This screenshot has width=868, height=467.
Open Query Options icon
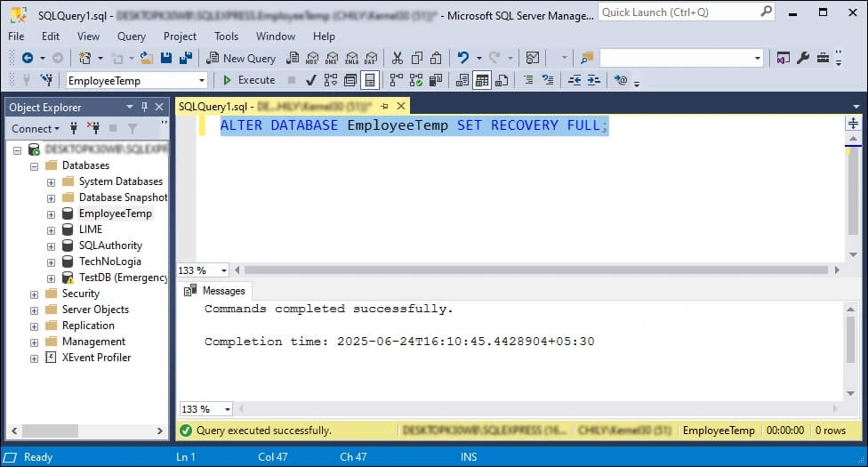[x=350, y=80]
